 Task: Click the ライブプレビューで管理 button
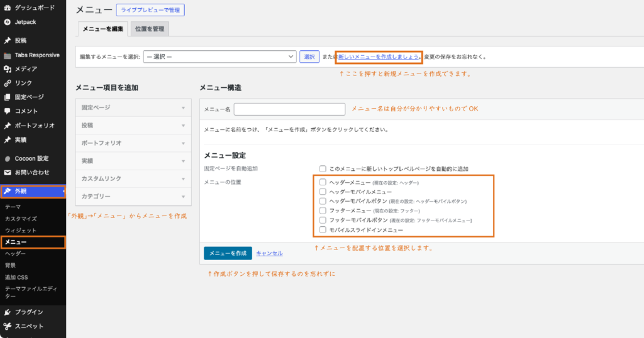click(x=150, y=10)
